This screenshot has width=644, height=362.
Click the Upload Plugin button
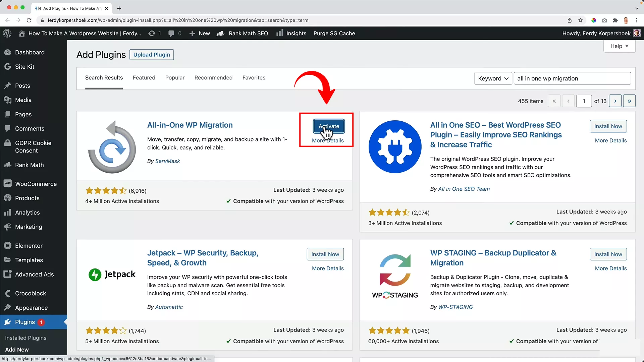pos(152,55)
